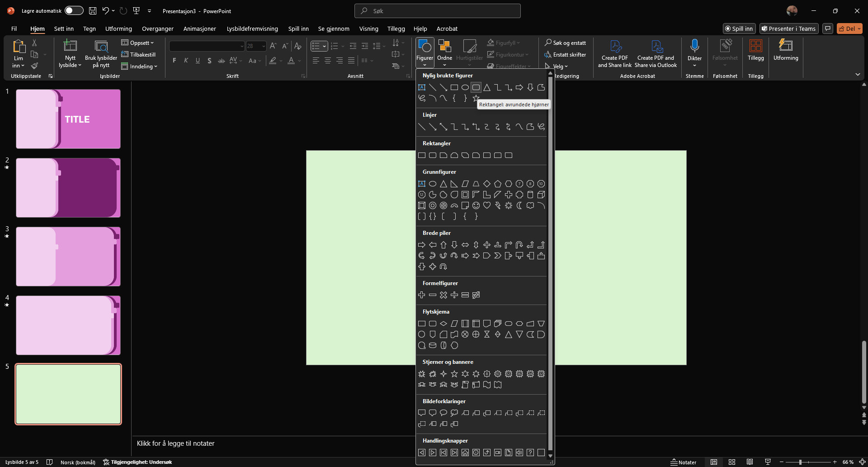This screenshot has width=868, height=467.
Task: Click Erstatt skrifter
Action: 565,55
